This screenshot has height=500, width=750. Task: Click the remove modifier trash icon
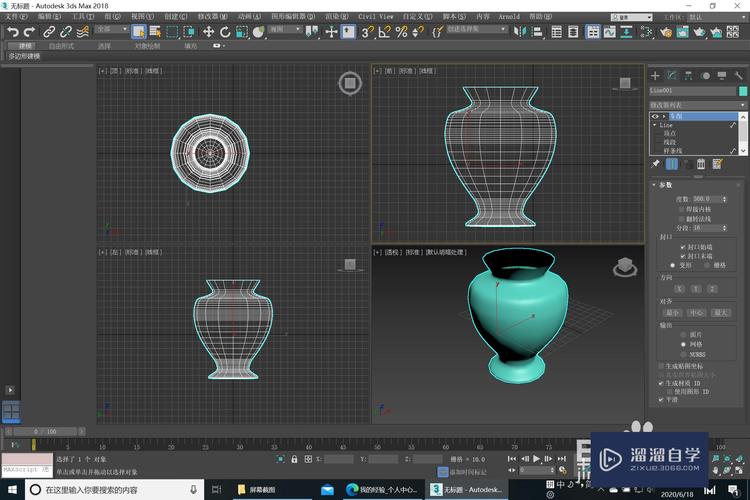[x=700, y=164]
